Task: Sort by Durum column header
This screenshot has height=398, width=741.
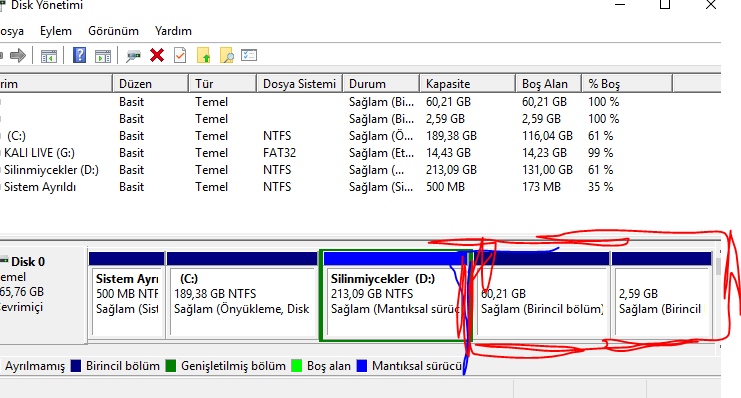Action: click(x=381, y=84)
